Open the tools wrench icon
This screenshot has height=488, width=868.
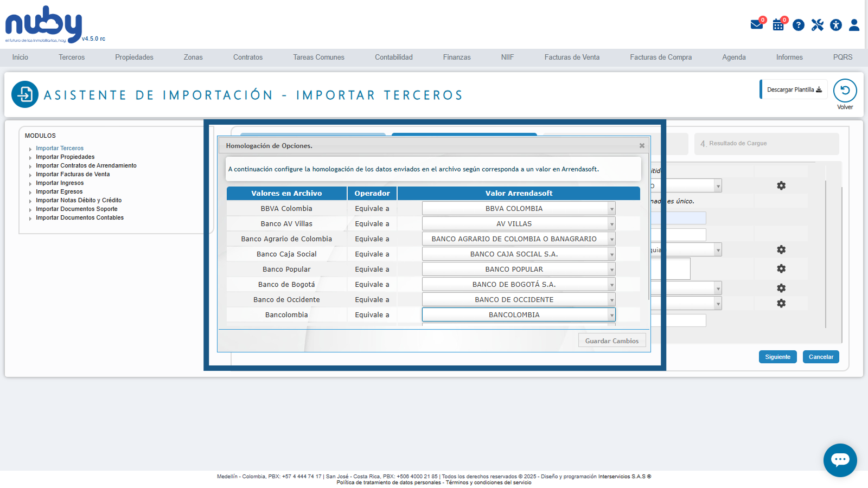click(x=818, y=25)
